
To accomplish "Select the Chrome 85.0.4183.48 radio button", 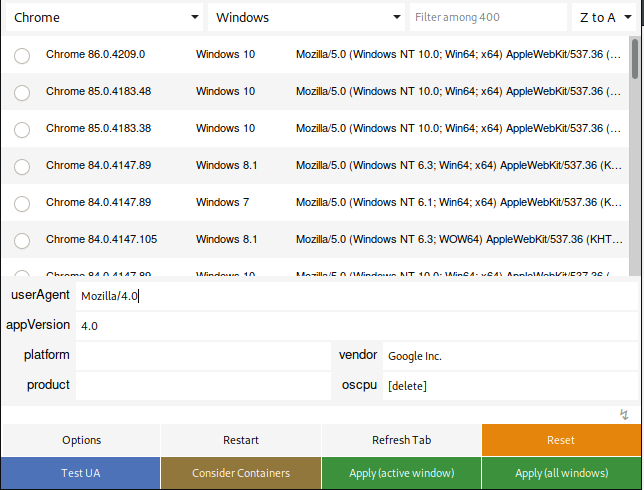I will [x=22, y=93].
